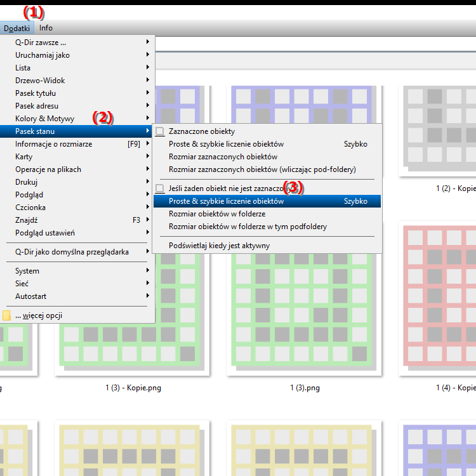The height and width of the screenshot is (476, 476).
Task: Open the System submenu
Action: pos(77,271)
